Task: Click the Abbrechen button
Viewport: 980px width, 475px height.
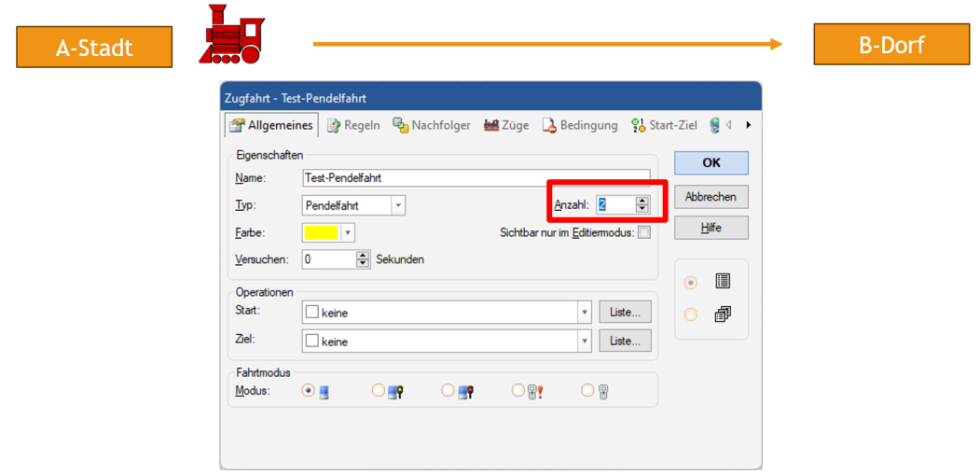Action: 711,197
